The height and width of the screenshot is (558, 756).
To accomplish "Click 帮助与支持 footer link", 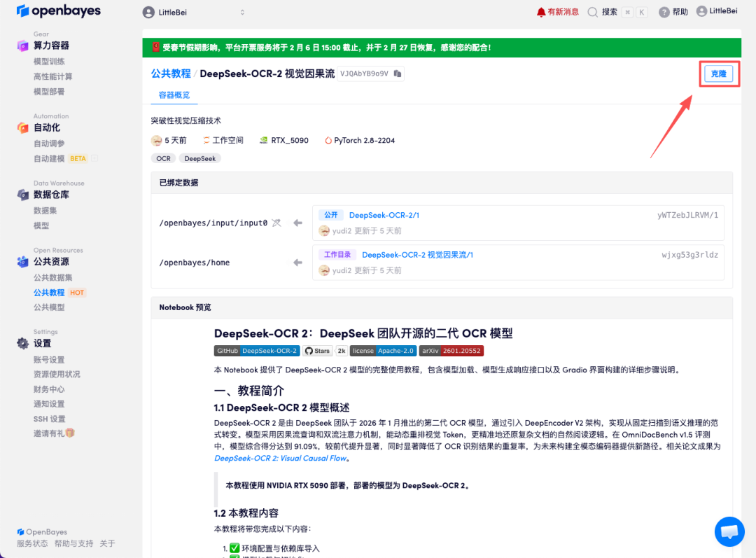I will [x=73, y=543].
